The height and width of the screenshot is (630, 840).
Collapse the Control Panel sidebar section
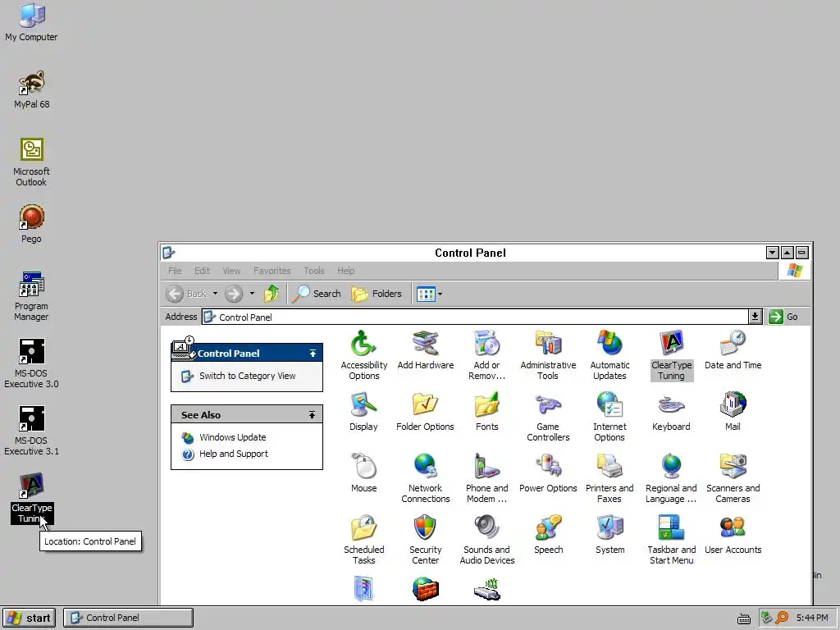(313, 354)
